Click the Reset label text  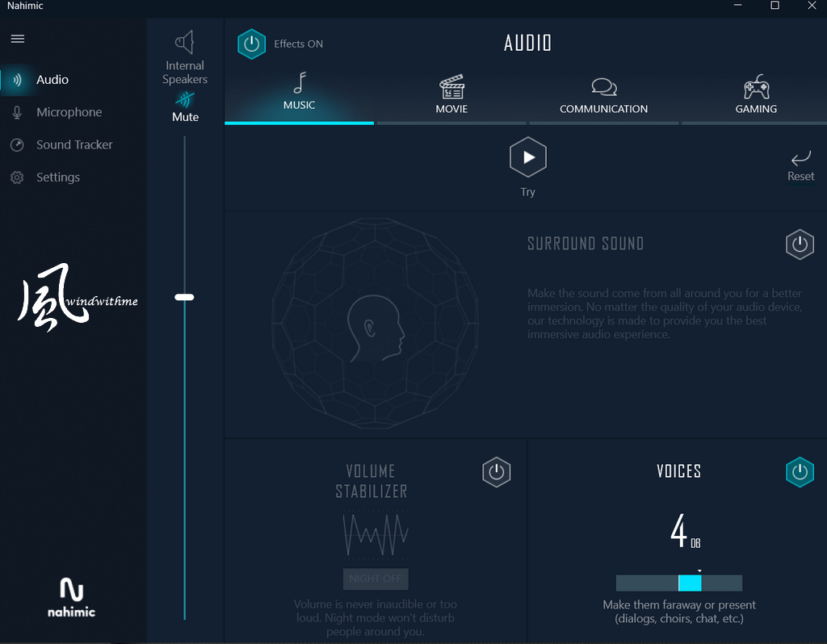(800, 176)
